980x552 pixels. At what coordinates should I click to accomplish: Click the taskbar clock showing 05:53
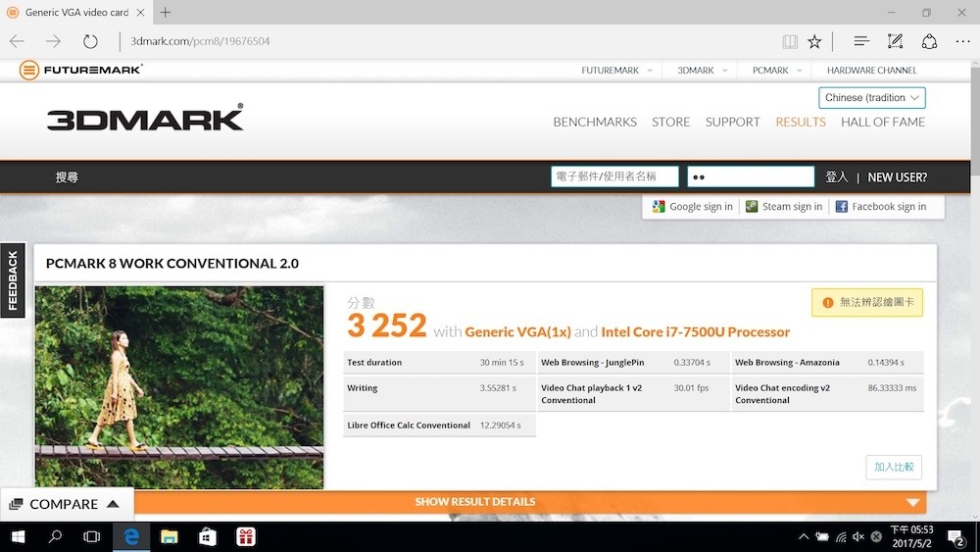pyautogui.click(x=911, y=536)
